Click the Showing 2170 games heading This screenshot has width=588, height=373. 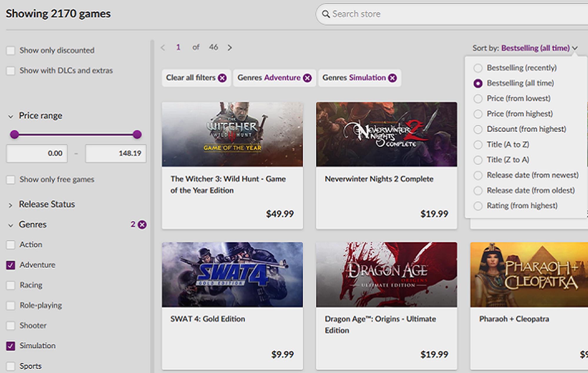58,14
